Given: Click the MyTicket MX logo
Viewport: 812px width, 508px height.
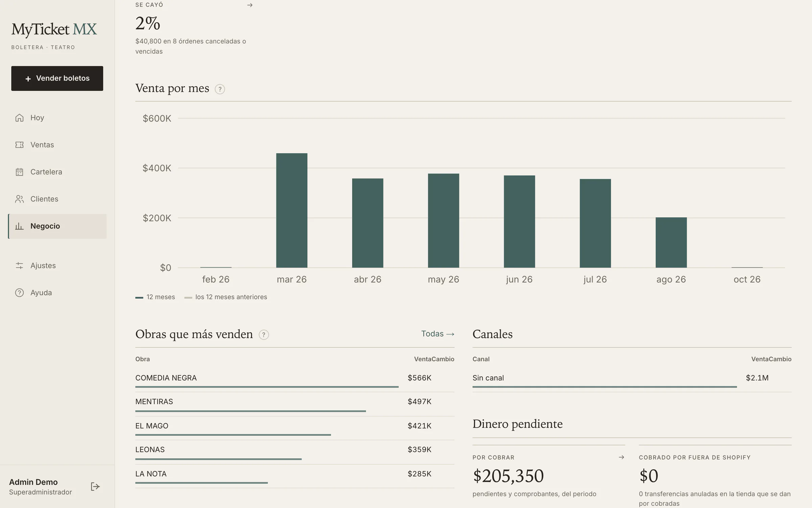Looking at the screenshot, I should [54, 29].
